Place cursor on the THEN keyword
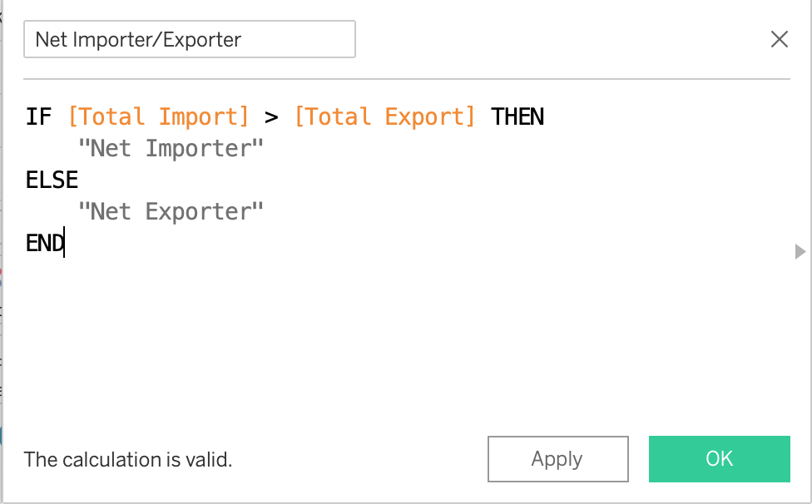This screenshot has width=812, height=504. pyautogui.click(x=517, y=116)
